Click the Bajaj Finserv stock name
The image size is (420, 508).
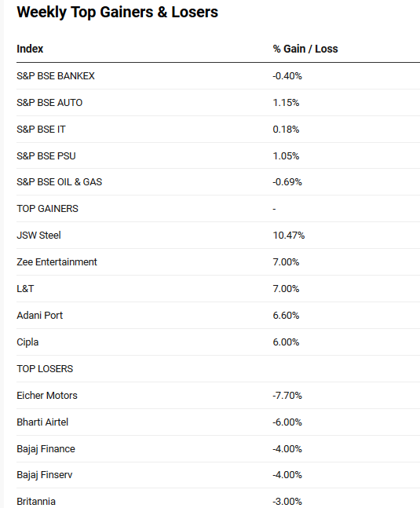tap(45, 475)
